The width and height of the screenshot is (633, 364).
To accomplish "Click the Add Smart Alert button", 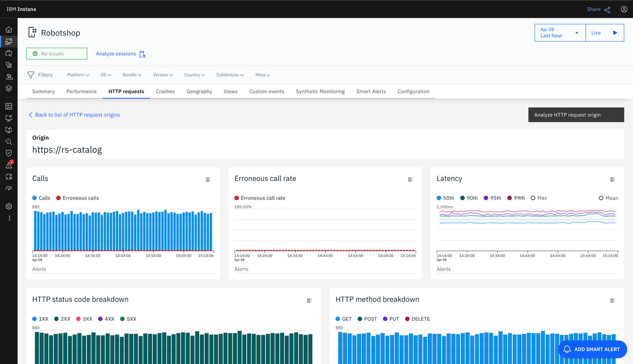I will (x=592, y=349).
